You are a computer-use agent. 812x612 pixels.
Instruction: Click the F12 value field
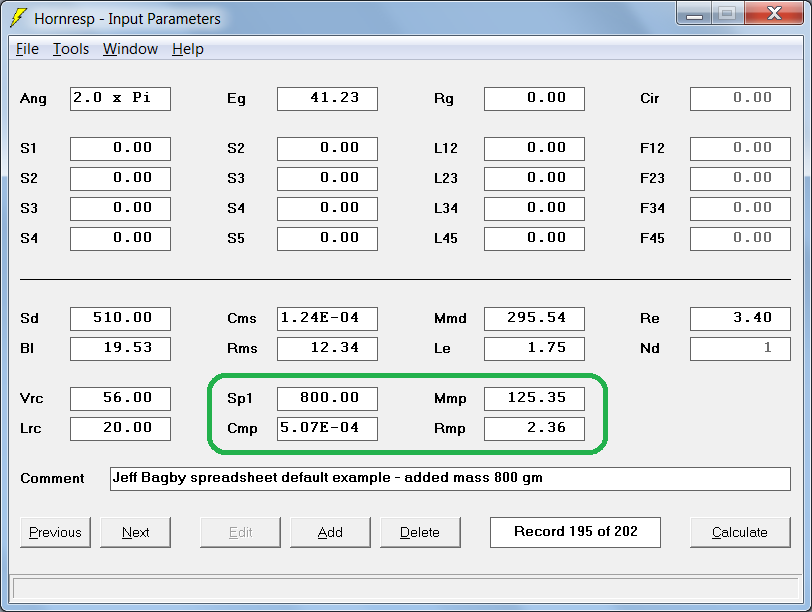click(x=741, y=149)
